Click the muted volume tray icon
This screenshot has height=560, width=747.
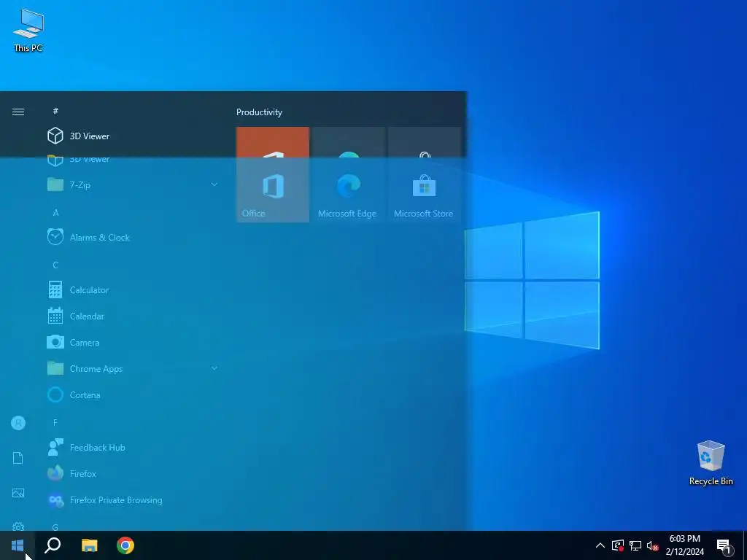(x=653, y=545)
